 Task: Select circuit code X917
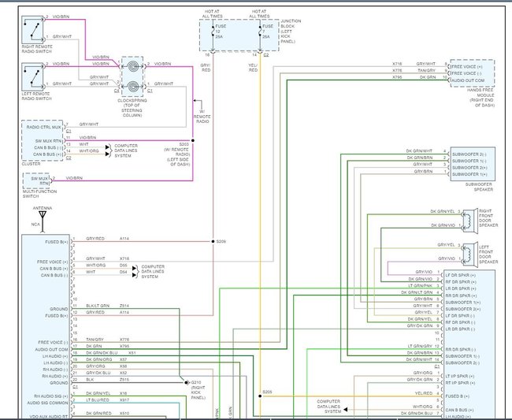[124, 400]
